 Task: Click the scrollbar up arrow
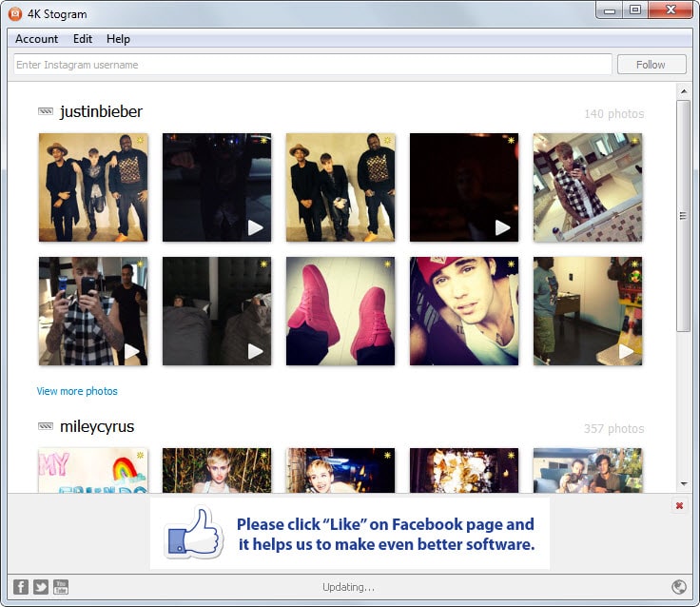click(x=684, y=91)
